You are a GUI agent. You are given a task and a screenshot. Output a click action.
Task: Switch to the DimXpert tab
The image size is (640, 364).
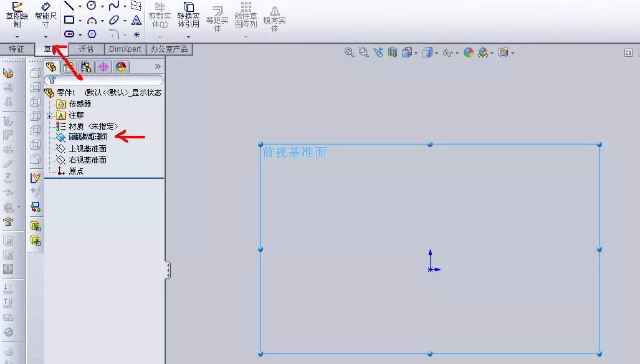click(x=125, y=49)
